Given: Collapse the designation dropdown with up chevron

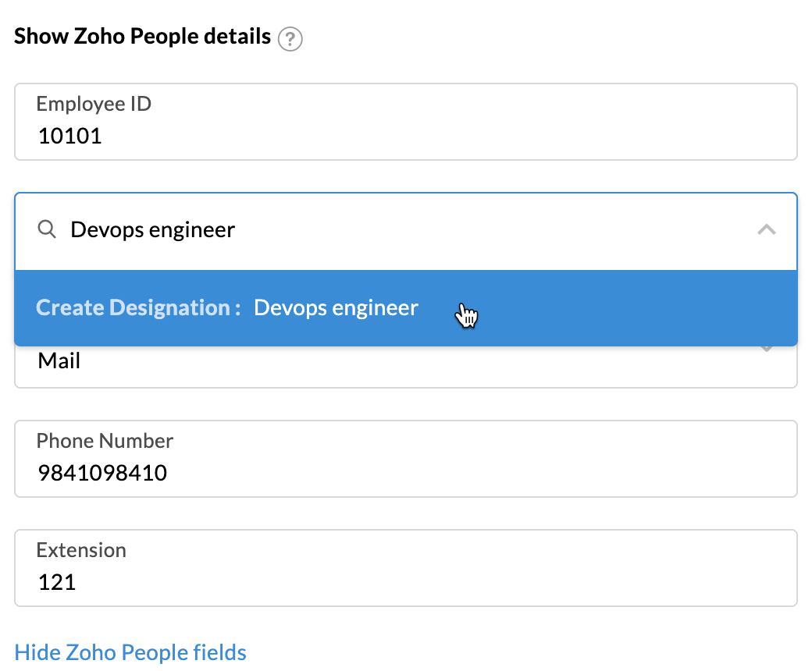Looking at the screenshot, I should (767, 229).
